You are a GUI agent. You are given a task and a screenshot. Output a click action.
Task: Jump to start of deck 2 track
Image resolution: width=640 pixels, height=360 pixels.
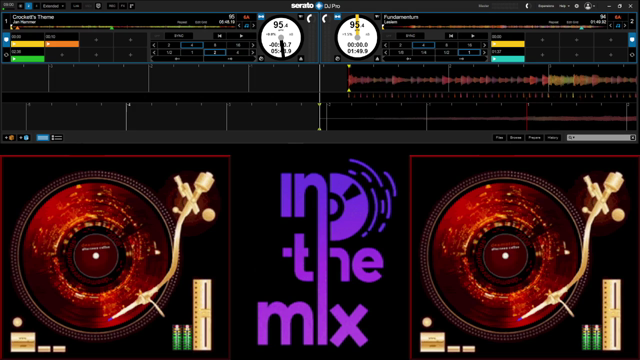pyautogui.click(x=451, y=36)
